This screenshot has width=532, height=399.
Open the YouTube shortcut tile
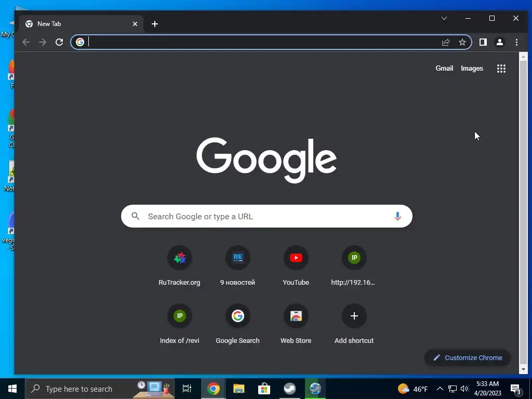coord(296,265)
